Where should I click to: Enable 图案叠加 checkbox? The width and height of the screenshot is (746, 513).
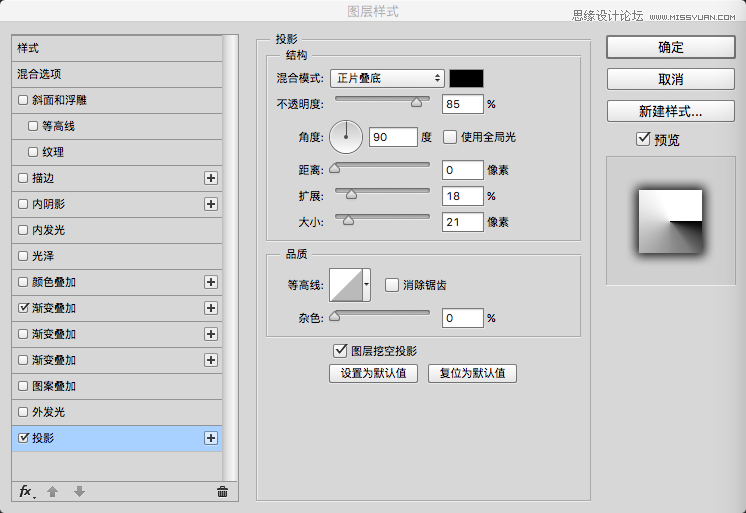click(23, 386)
